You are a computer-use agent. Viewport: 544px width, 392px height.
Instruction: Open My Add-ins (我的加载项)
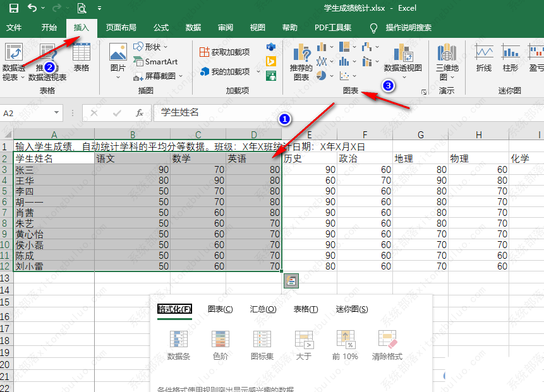pos(225,71)
